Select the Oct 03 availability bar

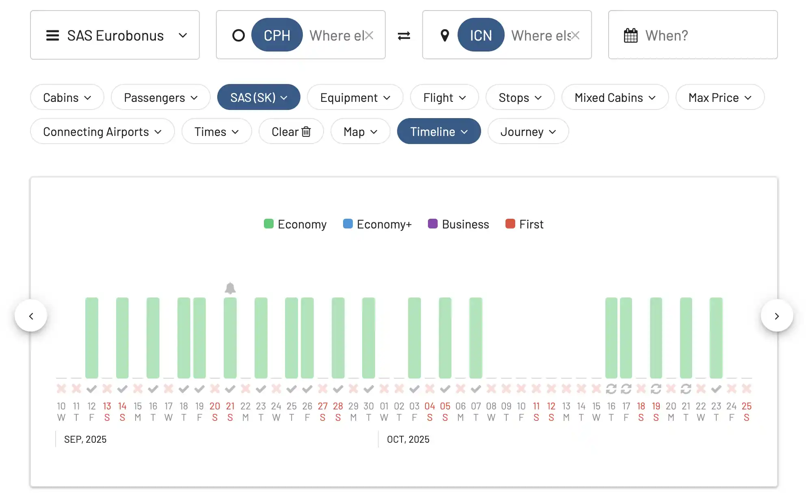[415, 338]
